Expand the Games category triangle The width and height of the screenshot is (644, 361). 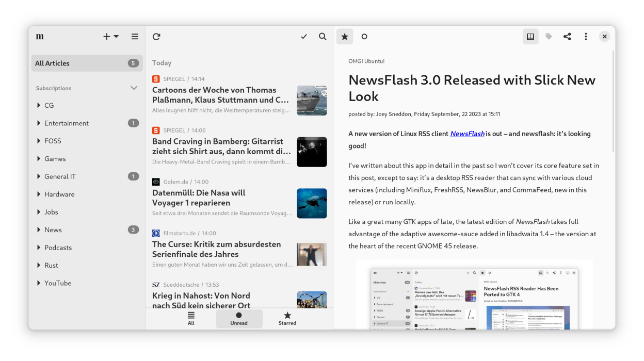(x=39, y=159)
